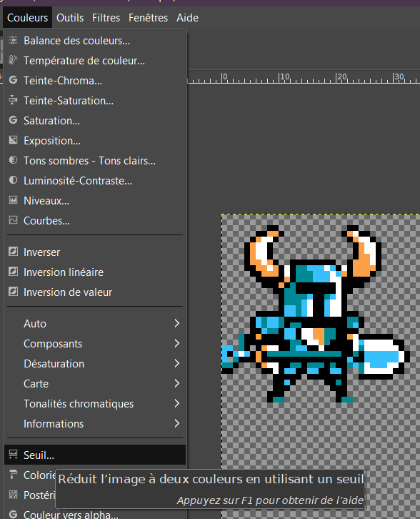
Task: Open the Outils menu
Action: (x=70, y=18)
